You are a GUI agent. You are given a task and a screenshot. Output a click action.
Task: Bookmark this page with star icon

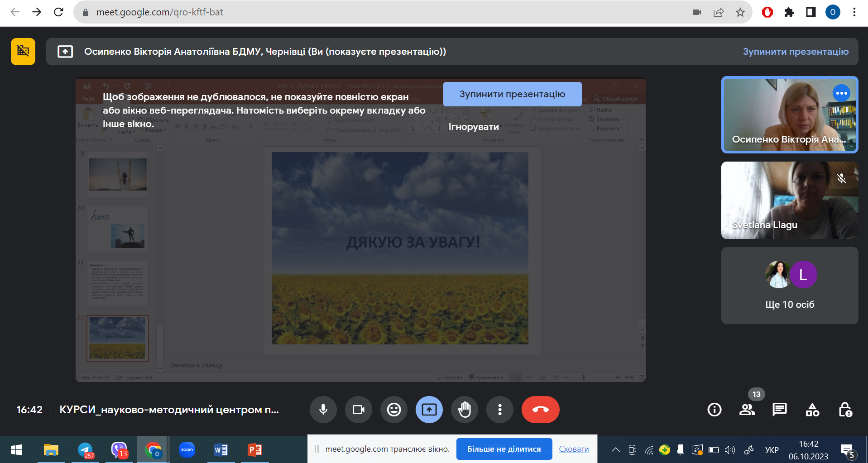pyautogui.click(x=740, y=12)
